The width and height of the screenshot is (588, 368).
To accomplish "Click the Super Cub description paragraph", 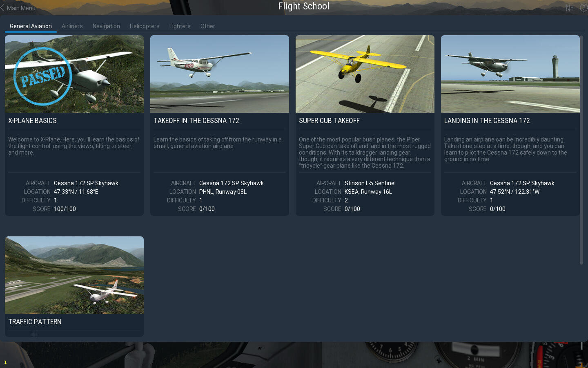I will (x=365, y=153).
